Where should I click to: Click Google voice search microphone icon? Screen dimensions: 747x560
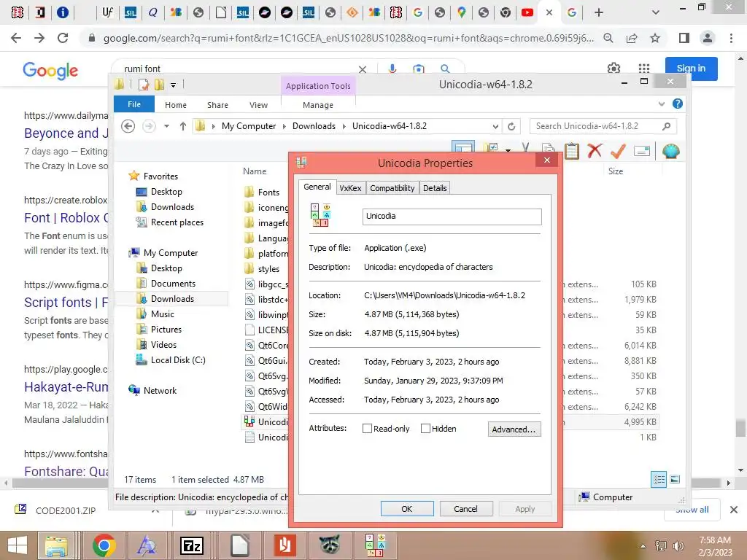tap(392, 69)
